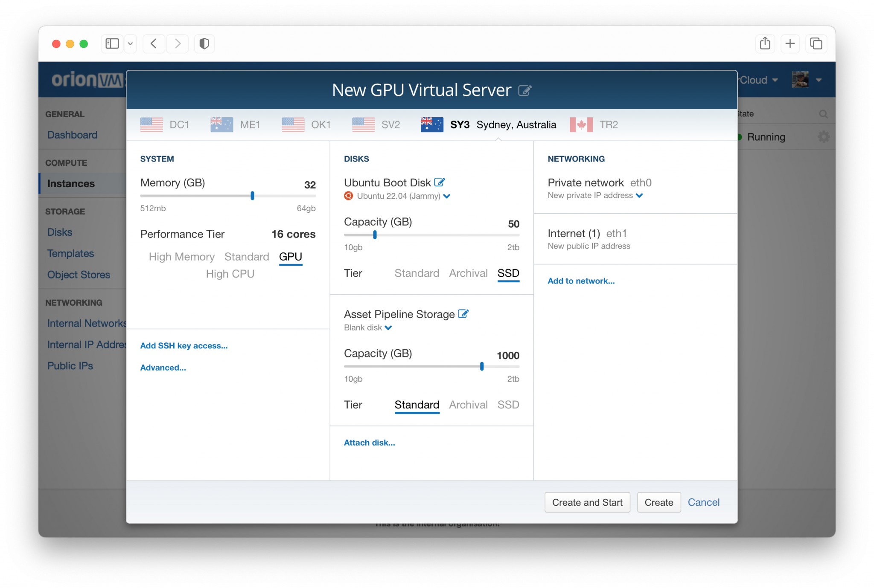
Task: Click the Asset Pipeline Storage edit pencil
Action: pos(463,313)
